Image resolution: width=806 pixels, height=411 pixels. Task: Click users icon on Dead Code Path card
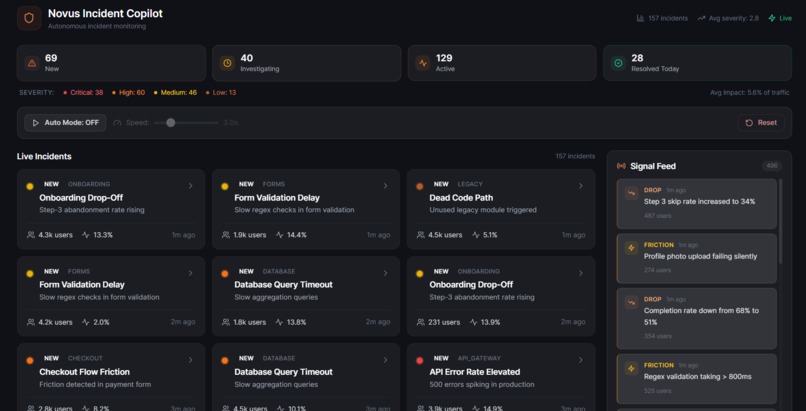[421, 235]
